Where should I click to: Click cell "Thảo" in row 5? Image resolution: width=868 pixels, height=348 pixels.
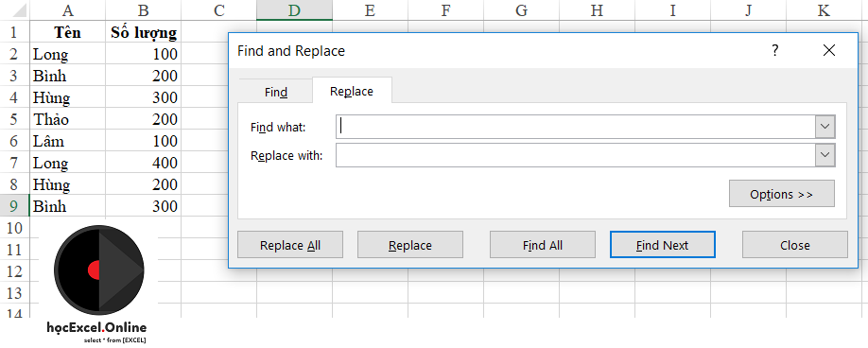pyautogui.click(x=67, y=119)
